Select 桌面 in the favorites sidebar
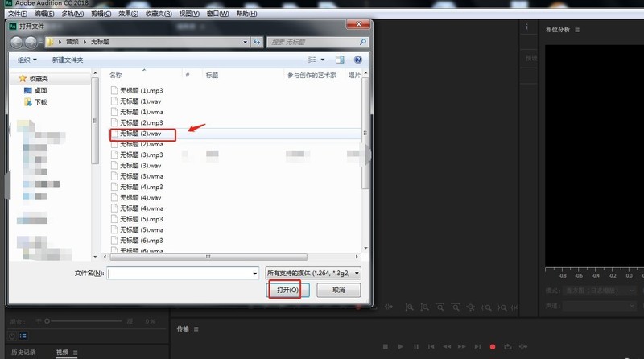Viewport: 644px width, 359px height. pos(40,90)
